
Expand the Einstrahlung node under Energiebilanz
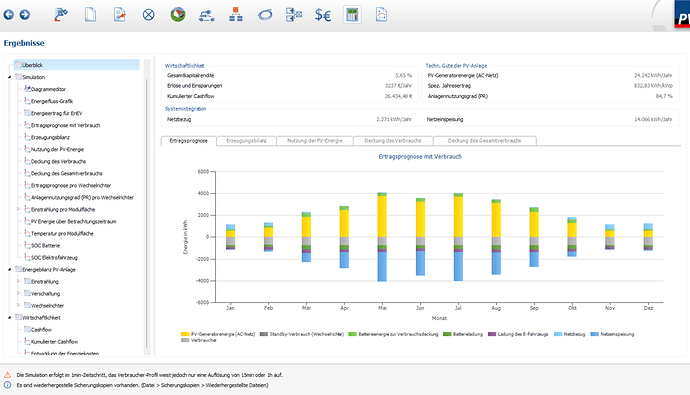click(x=18, y=282)
